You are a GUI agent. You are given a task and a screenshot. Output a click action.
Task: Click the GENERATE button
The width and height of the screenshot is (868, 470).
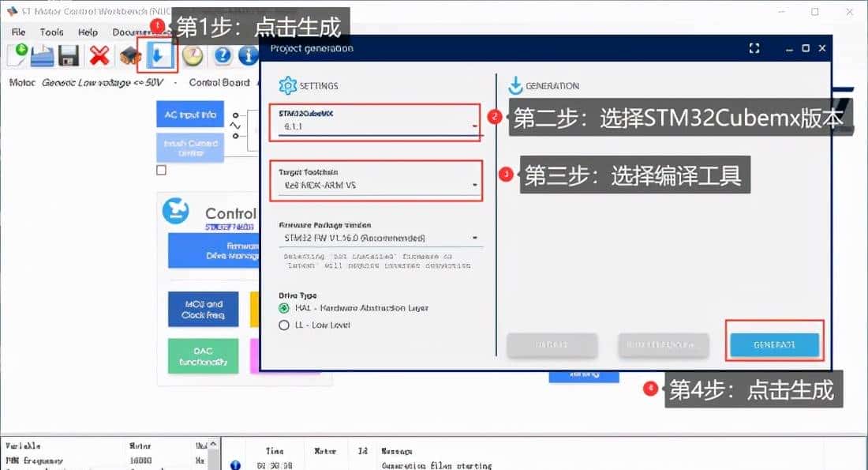[x=774, y=345]
